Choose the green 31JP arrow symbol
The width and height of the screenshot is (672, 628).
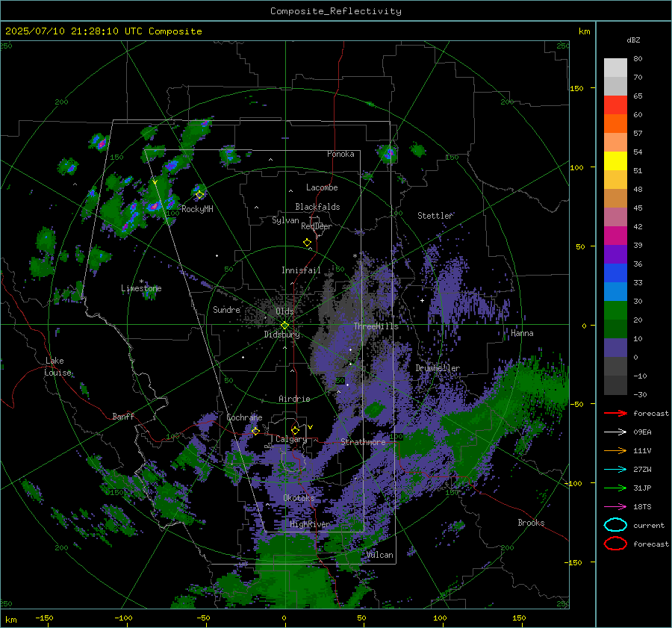(x=615, y=488)
